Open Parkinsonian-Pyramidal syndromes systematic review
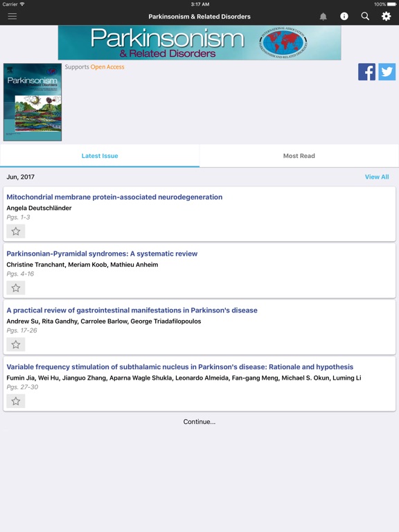The height and width of the screenshot is (532, 399). coord(102,254)
